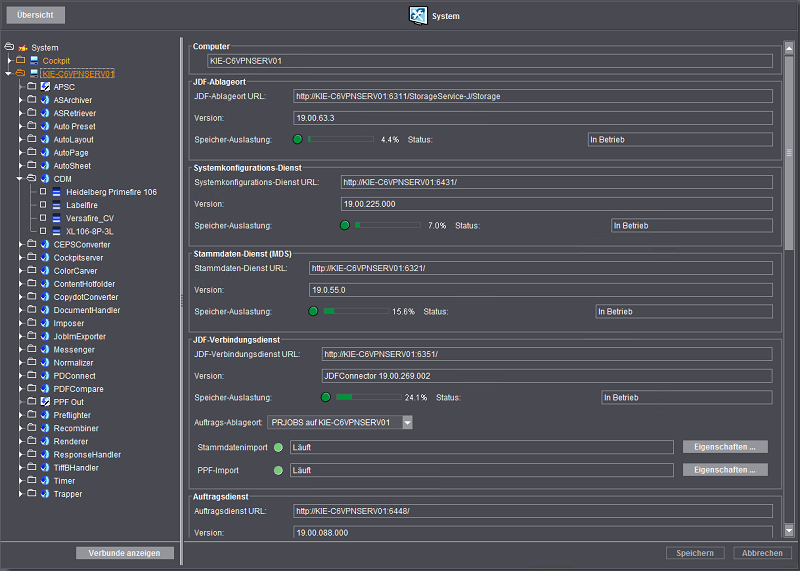Image resolution: width=800 pixels, height=571 pixels.
Task: Toggle the Versafire_CV checkbox
Action: [43, 218]
